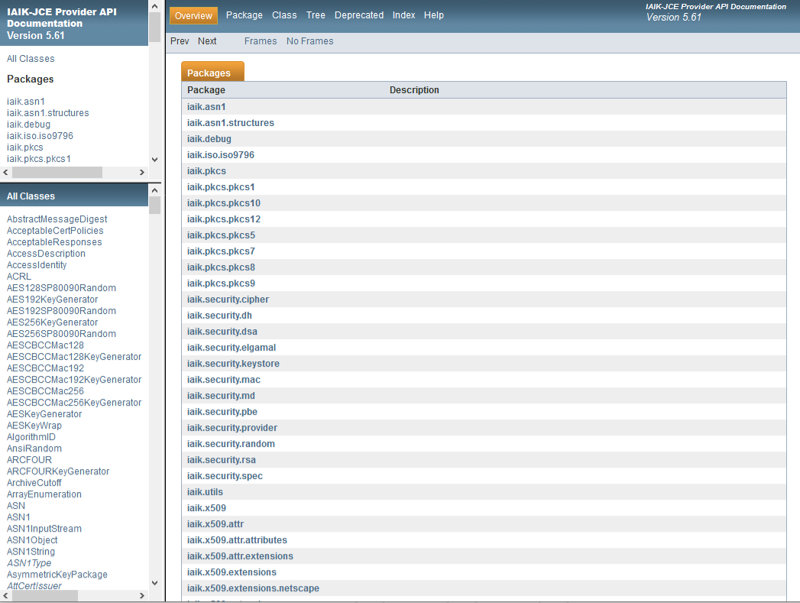Open iaik.pkcs.pkcs7 package in table
Viewport: 800px width, 603px height.
tap(221, 251)
